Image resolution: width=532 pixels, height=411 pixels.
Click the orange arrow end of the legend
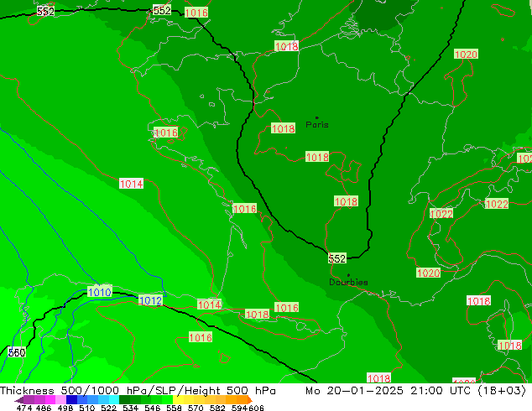250,399
